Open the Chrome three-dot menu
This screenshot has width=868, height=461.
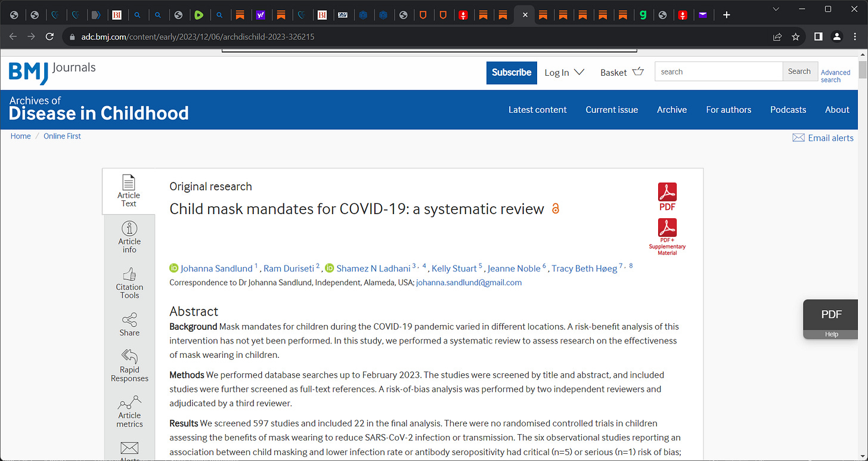(x=855, y=37)
